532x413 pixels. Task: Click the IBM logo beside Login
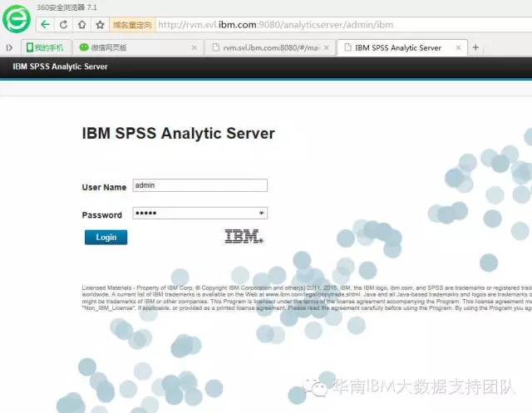(244, 236)
